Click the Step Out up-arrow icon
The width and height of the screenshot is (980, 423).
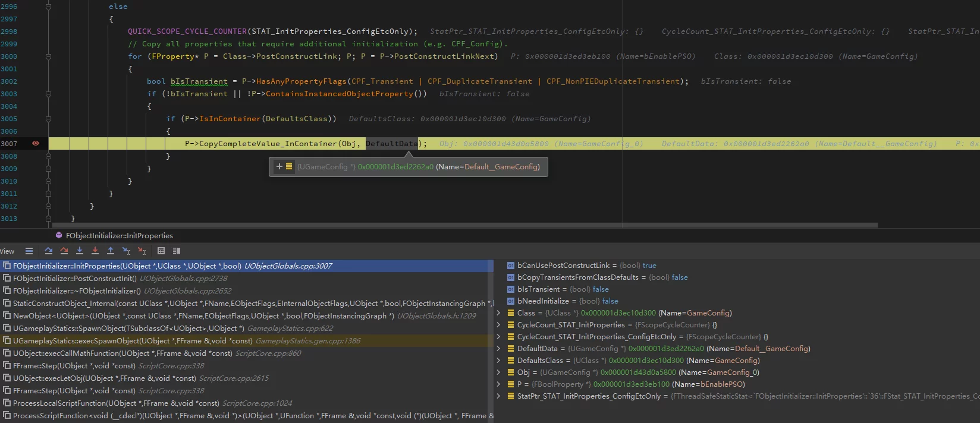pyautogui.click(x=110, y=251)
